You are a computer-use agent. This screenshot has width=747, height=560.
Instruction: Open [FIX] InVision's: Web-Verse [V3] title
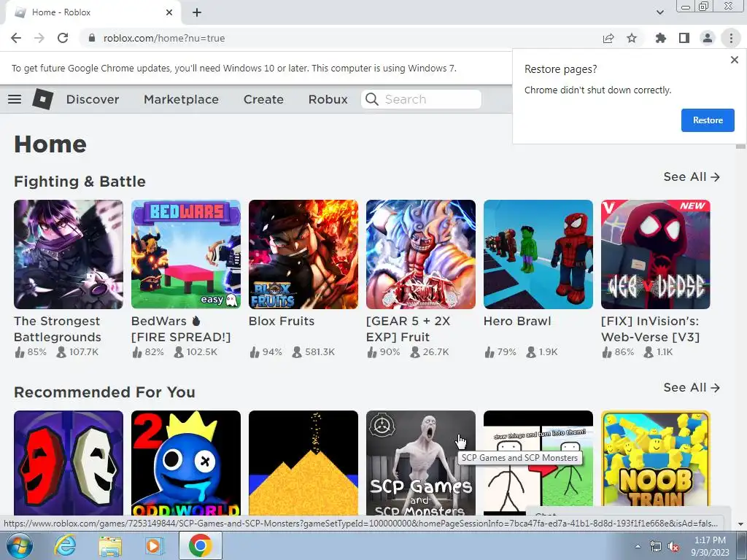click(650, 329)
